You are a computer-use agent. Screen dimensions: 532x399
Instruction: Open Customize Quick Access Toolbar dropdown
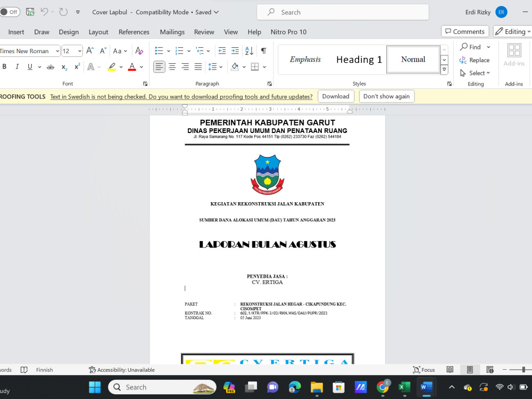(78, 12)
